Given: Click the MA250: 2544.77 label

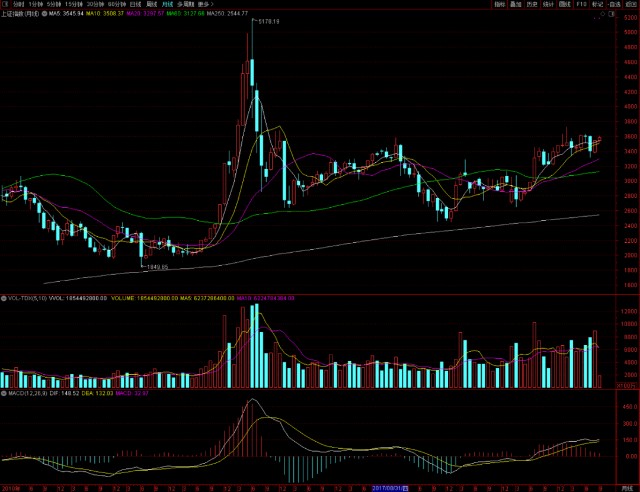Looking at the screenshot, I should point(227,13).
